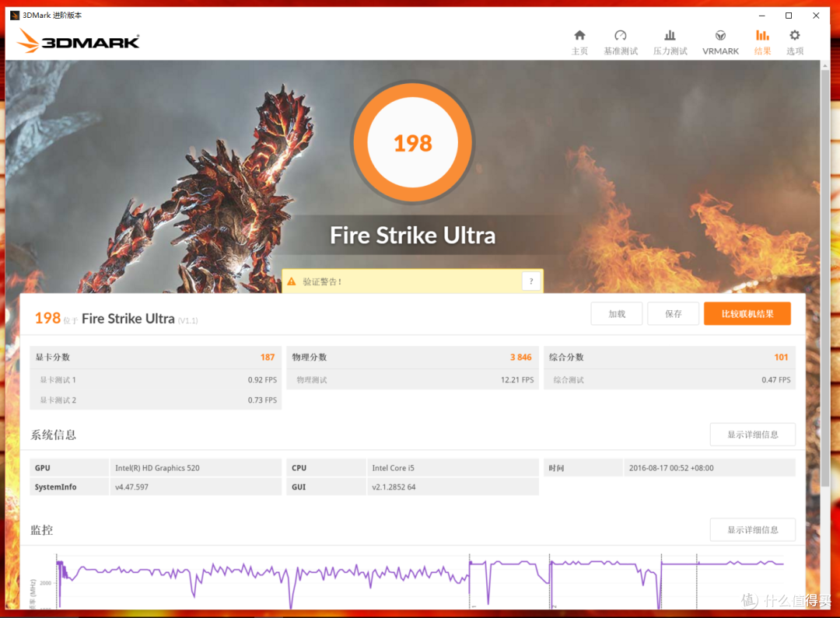Open the VRMARK icon

click(720, 35)
